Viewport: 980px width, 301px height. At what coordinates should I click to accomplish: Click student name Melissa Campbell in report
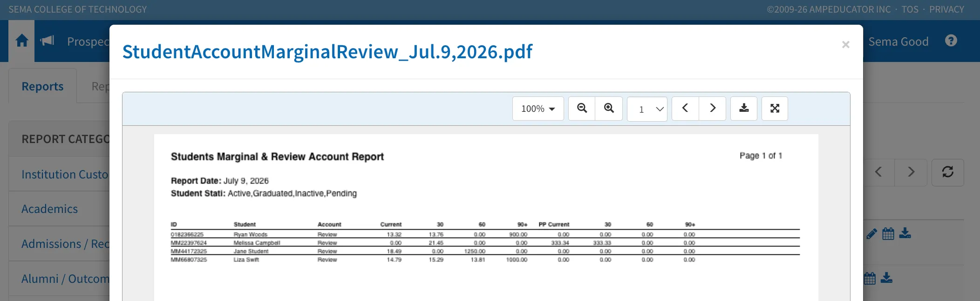[x=257, y=243]
